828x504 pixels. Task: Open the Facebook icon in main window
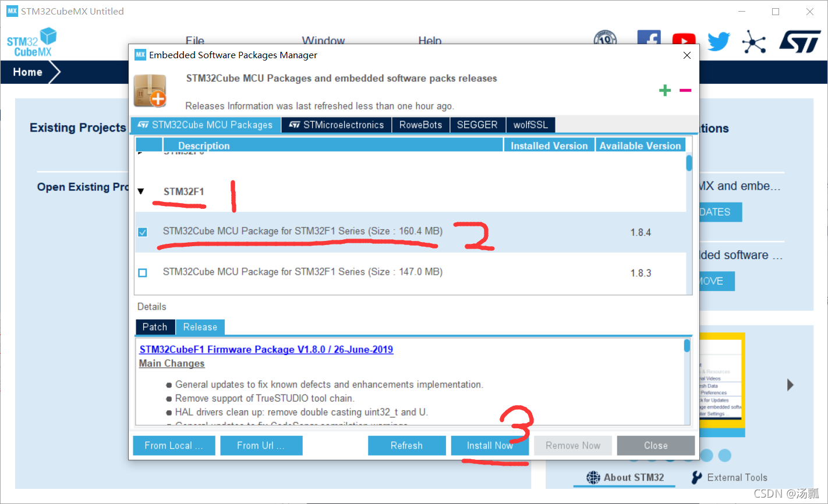point(649,38)
